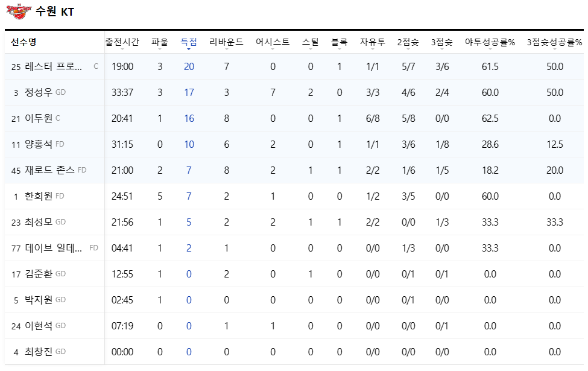Select playing time 19:00 cell
The width and height of the screenshot is (588, 371).
122,66
